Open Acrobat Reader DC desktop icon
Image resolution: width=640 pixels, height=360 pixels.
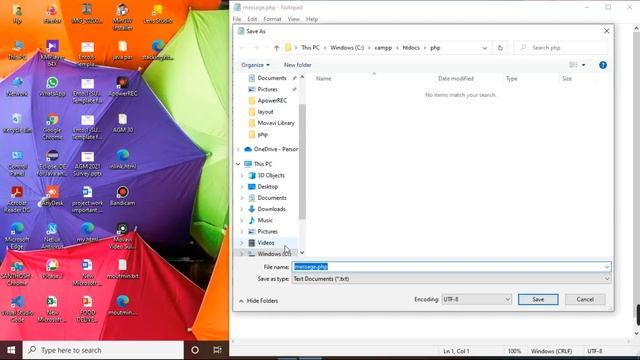coord(17,200)
